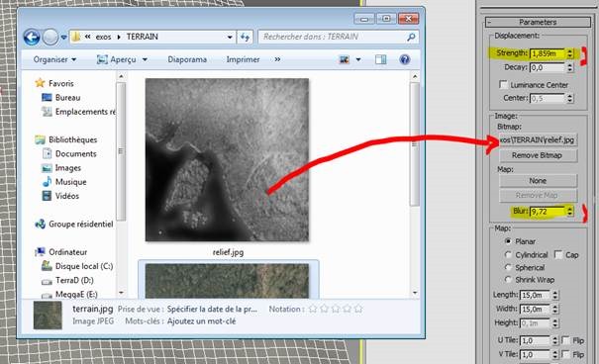Screen dimensions: 599x364
Task: Open TerraD (D:) drive
Action: [74, 281]
